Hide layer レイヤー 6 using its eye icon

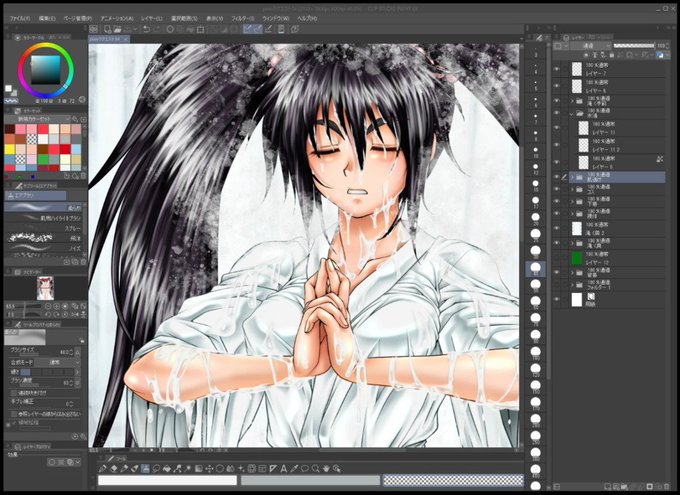(x=557, y=86)
